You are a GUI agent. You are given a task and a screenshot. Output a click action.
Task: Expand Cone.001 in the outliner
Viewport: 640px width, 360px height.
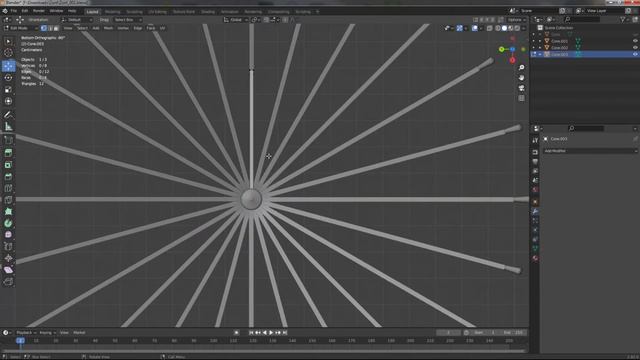(540, 41)
